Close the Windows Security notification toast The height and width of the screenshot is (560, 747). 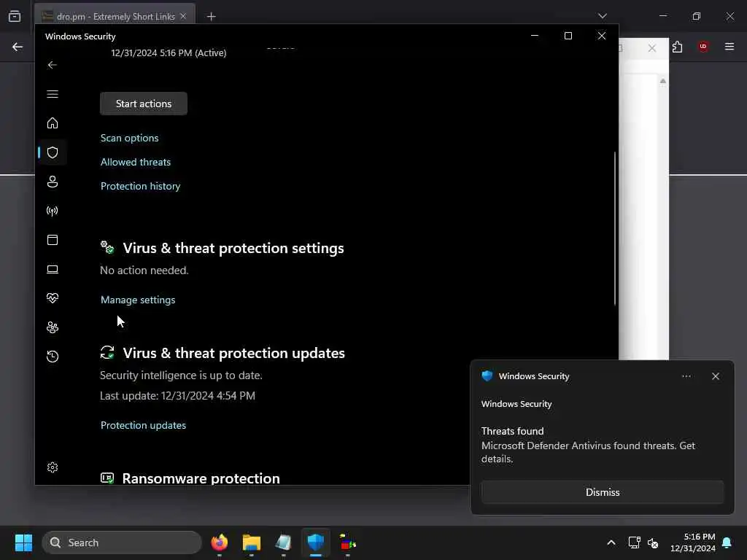click(x=715, y=376)
